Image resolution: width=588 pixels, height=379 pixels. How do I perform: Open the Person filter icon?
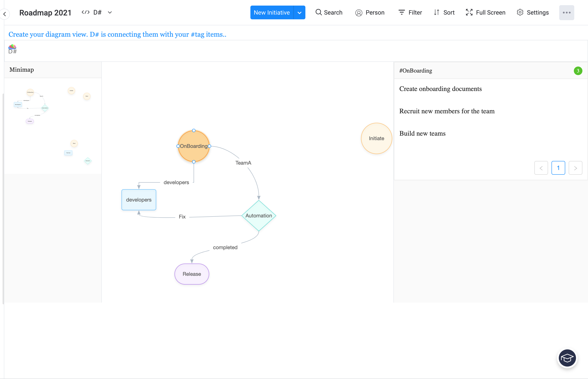(x=359, y=12)
